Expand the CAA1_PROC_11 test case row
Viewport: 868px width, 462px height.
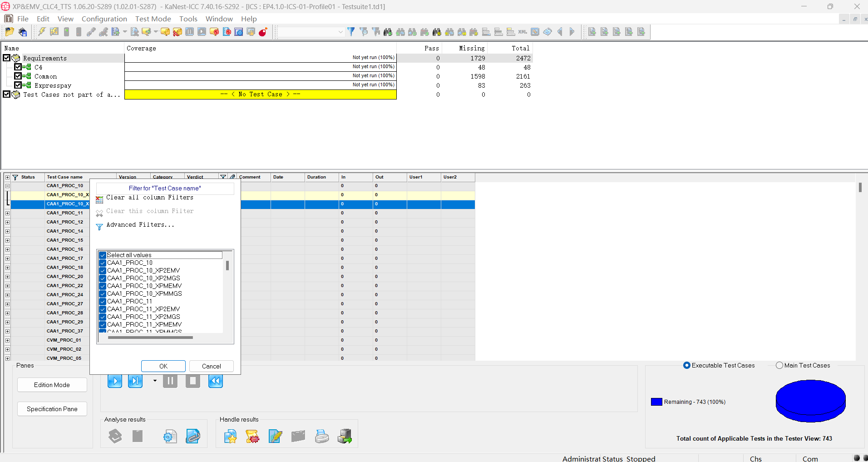click(7, 213)
